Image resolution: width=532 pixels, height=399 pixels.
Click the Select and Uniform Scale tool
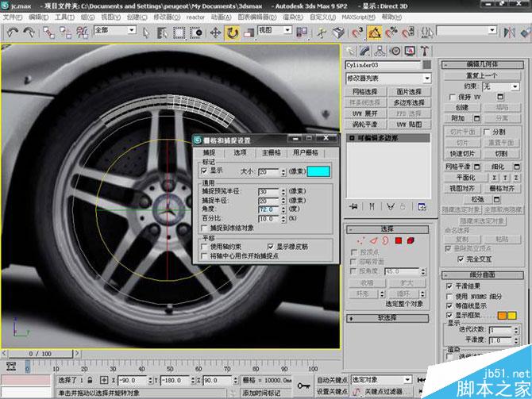coord(250,33)
